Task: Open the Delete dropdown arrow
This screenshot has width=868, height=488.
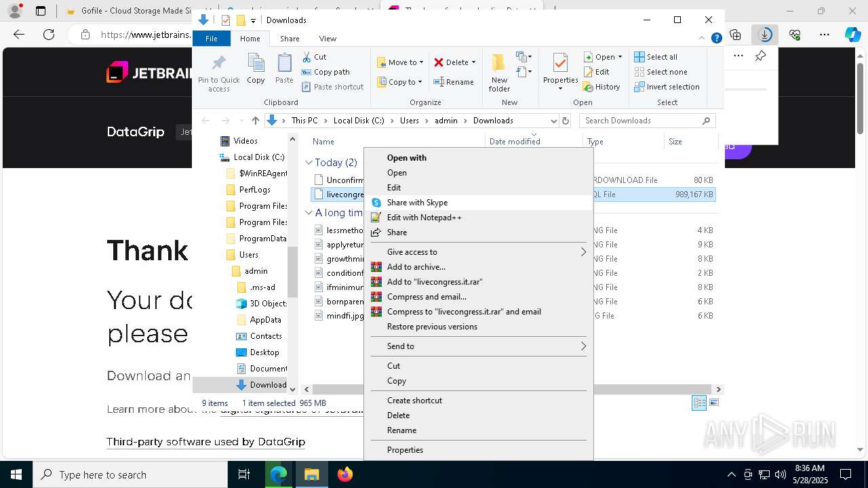Action: point(473,62)
